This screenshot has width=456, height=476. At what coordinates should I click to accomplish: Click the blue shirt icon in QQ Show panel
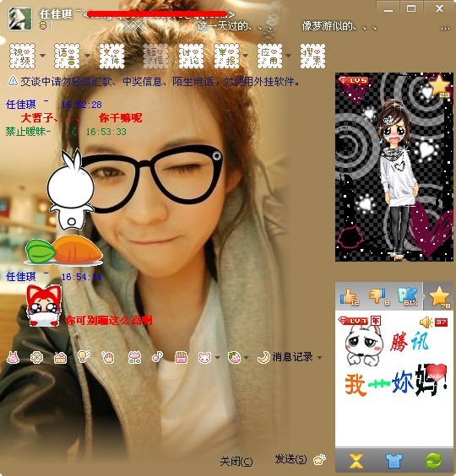pyautogui.click(x=394, y=461)
